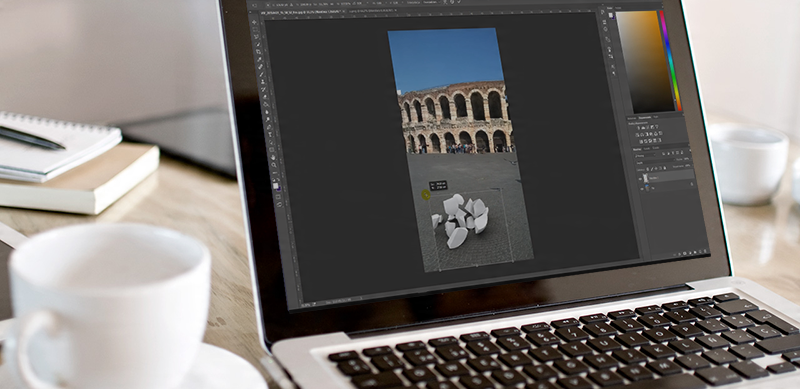Select the Crop tool
This screenshot has height=389, width=800.
coord(258,52)
